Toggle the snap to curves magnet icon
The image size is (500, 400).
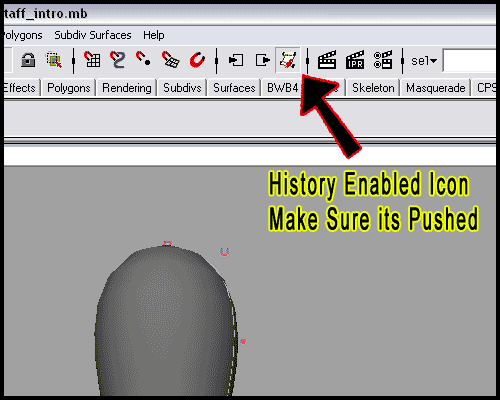(x=118, y=60)
